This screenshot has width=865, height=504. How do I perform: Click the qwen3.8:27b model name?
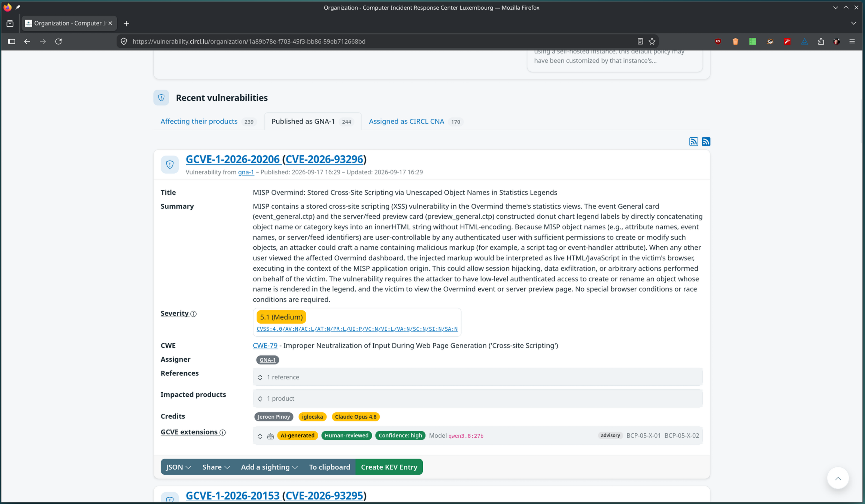click(466, 436)
